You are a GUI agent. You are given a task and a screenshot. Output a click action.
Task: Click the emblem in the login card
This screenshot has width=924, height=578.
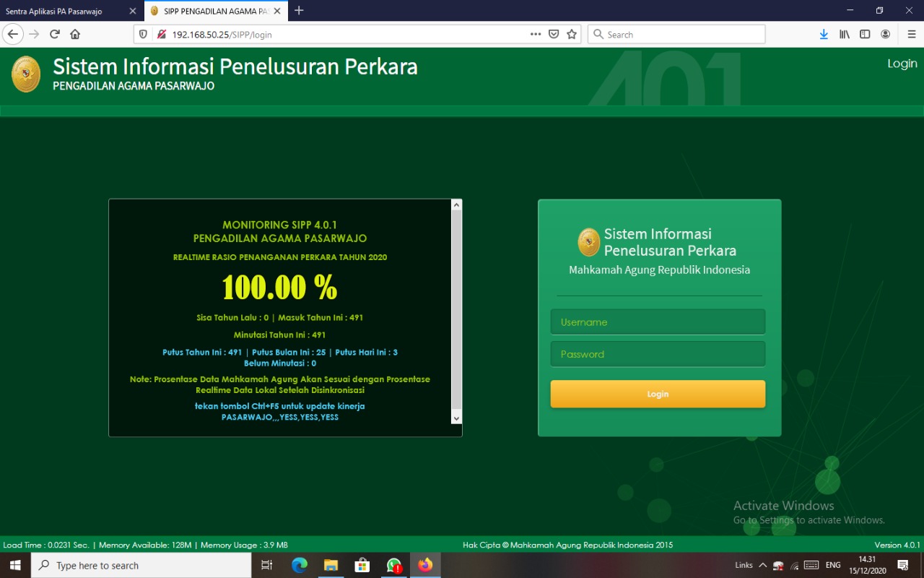(589, 242)
